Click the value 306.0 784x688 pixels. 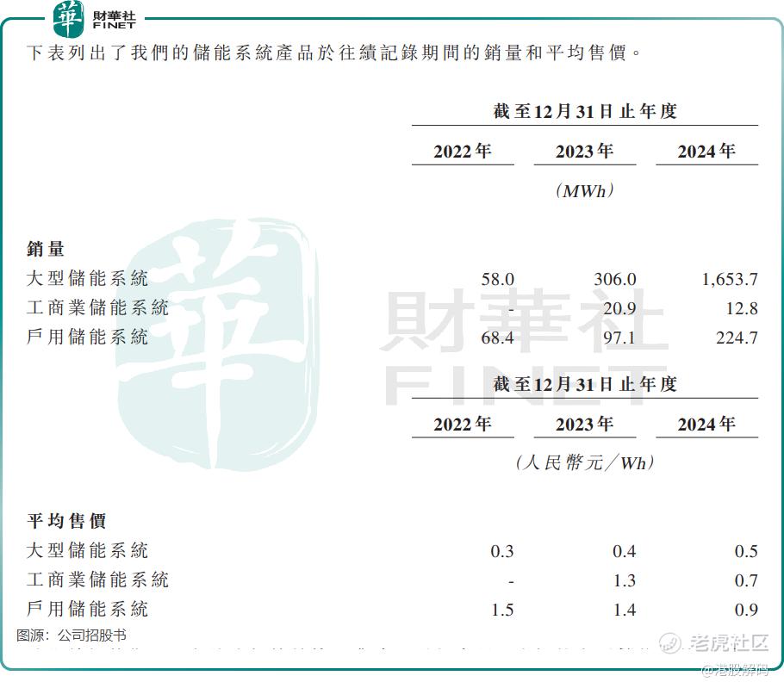click(614, 279)
